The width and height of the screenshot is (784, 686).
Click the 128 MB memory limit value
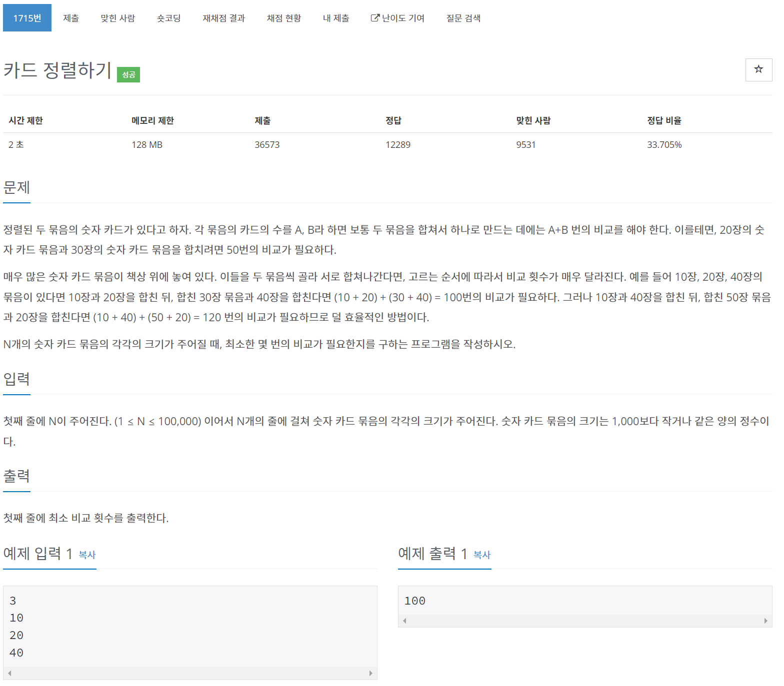pyautogui.click(x=147, y=144)
